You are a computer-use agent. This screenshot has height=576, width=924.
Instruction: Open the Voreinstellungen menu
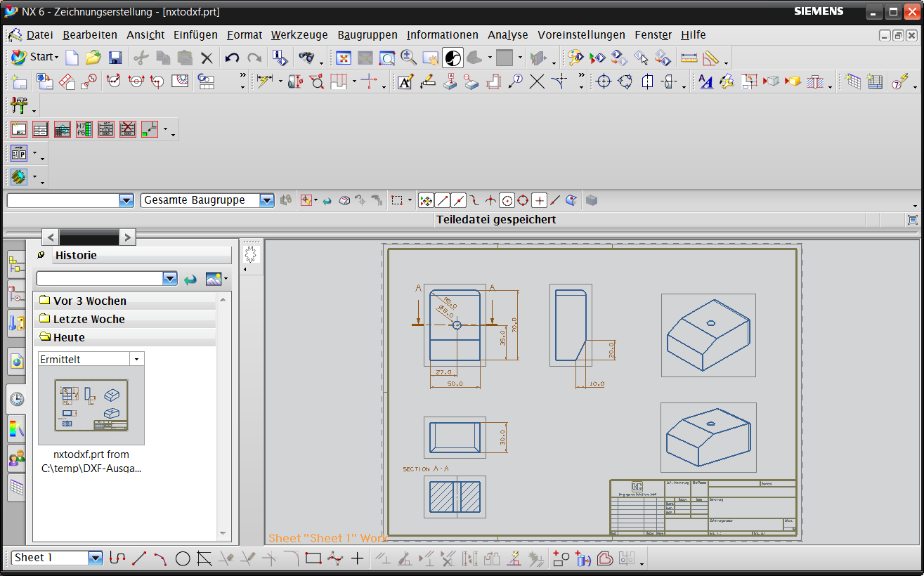581,34
